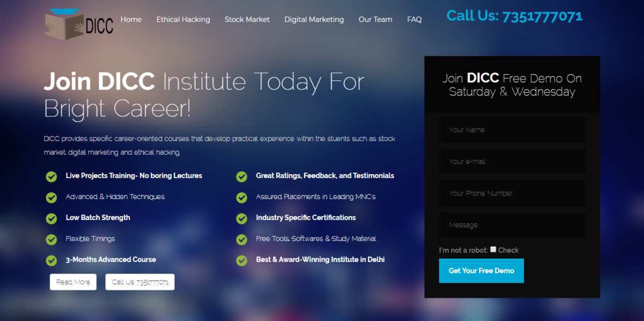Click the text Free Tools, Softwares & Study Material
The image size is (644, 321).
click(316, 238)
